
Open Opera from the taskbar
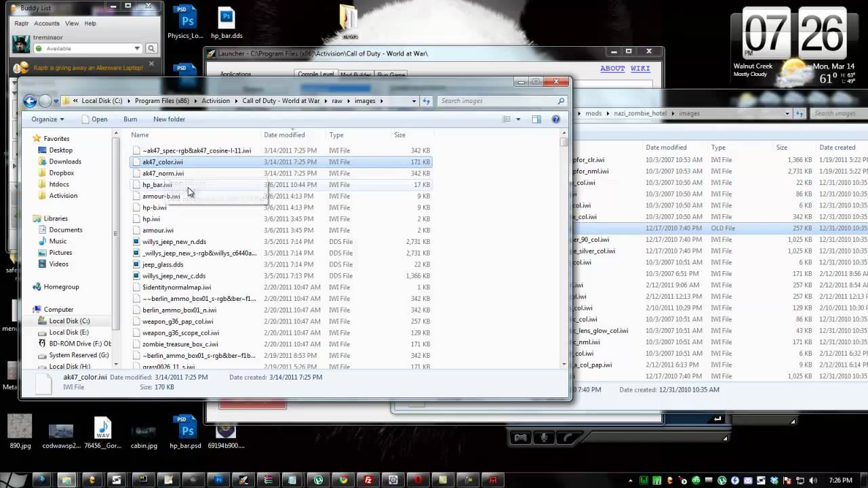(x=418, y=480)
